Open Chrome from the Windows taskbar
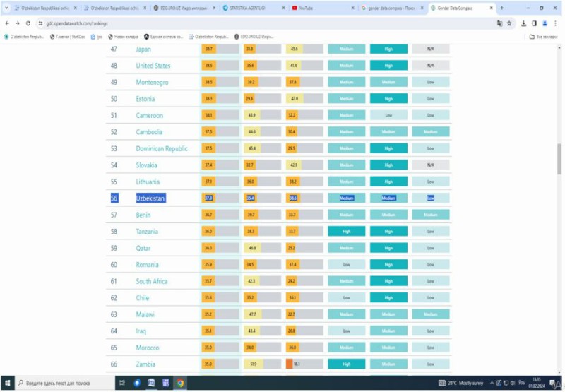 [181, 383]
